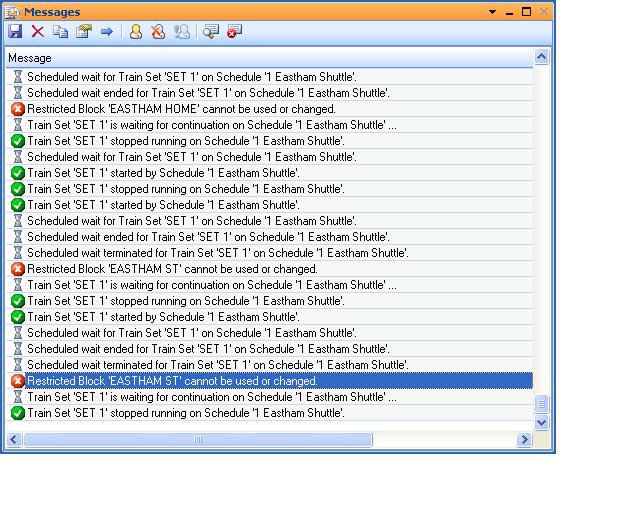Click the horizontal scrollbar right arrow
The width and height of the screenshot is (640, 512).
click(x=523, y=440)
